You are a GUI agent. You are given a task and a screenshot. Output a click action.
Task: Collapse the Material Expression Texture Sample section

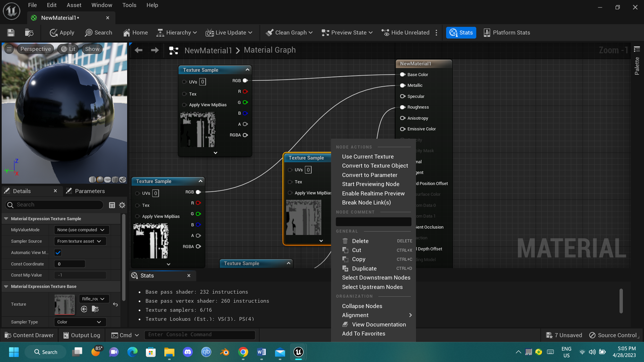coord(7,219)
